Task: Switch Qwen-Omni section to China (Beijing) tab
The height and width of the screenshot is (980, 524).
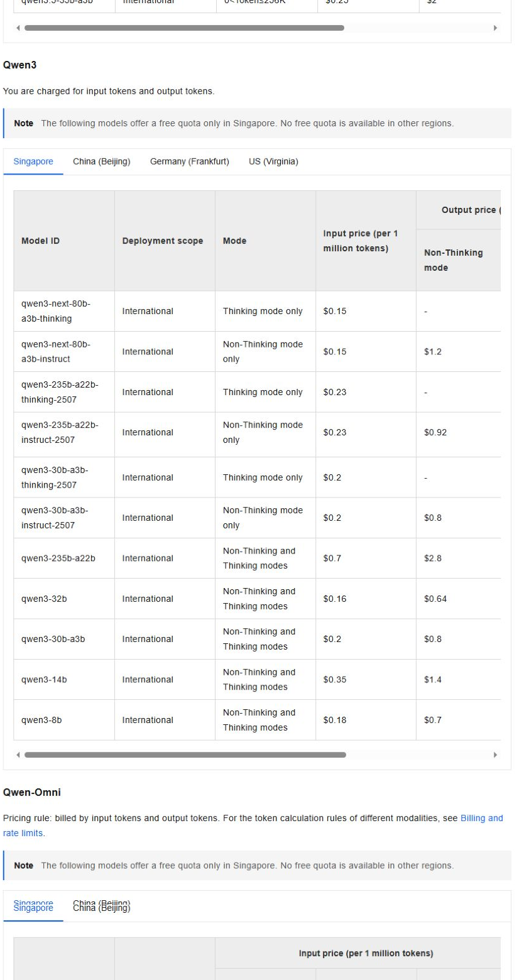Action: tap(102, 906)
